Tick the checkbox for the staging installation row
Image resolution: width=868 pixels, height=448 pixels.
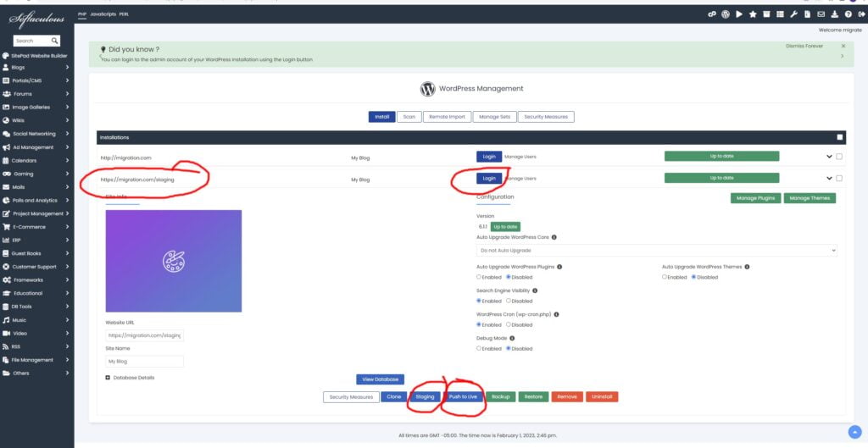coord(839,178)
